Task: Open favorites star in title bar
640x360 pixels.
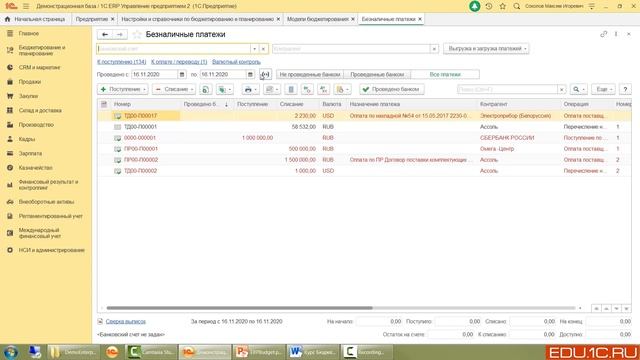Action: [x=502, y=6]
